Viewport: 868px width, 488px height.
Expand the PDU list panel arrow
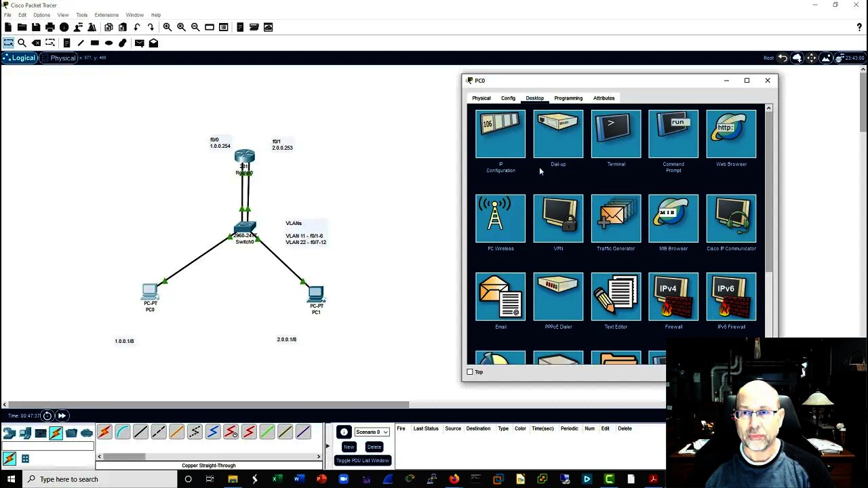328,446
